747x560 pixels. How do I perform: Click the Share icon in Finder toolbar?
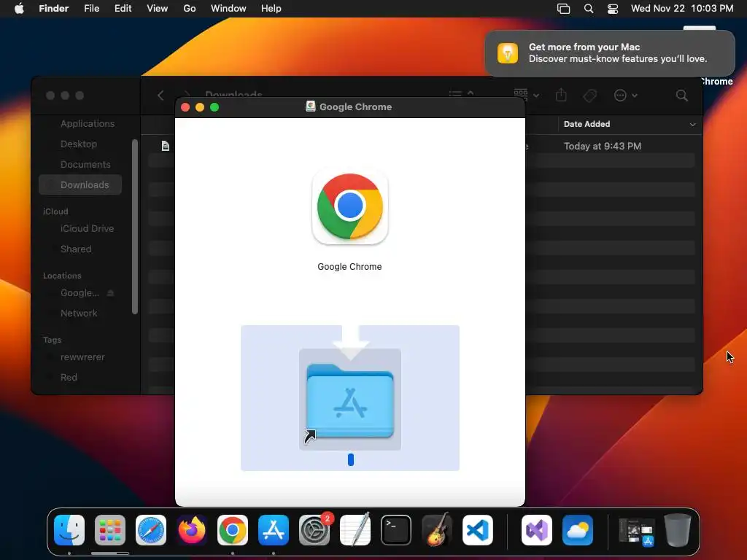click(561, 96)
